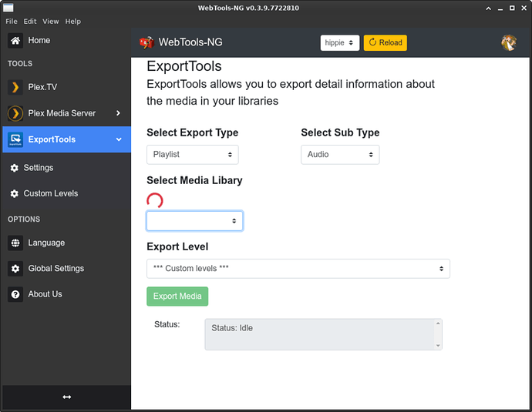
Task: Open the Select Media Library combo box
Action: [194, 221]
